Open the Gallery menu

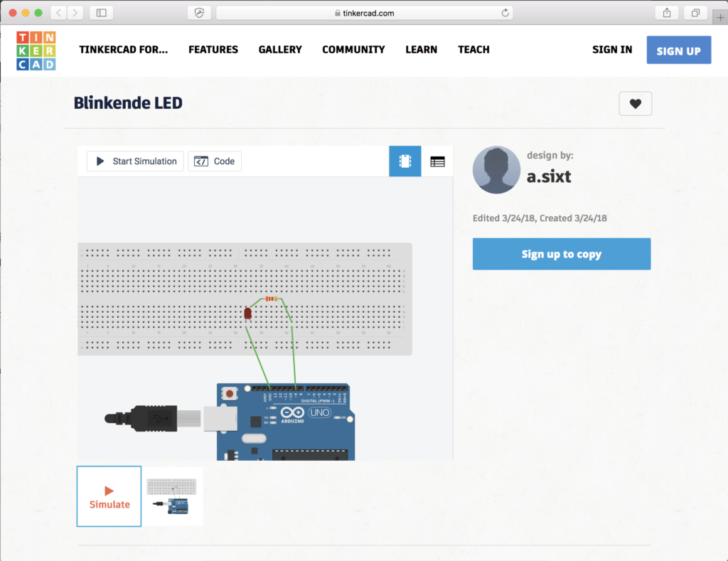(x=280, y=50)
